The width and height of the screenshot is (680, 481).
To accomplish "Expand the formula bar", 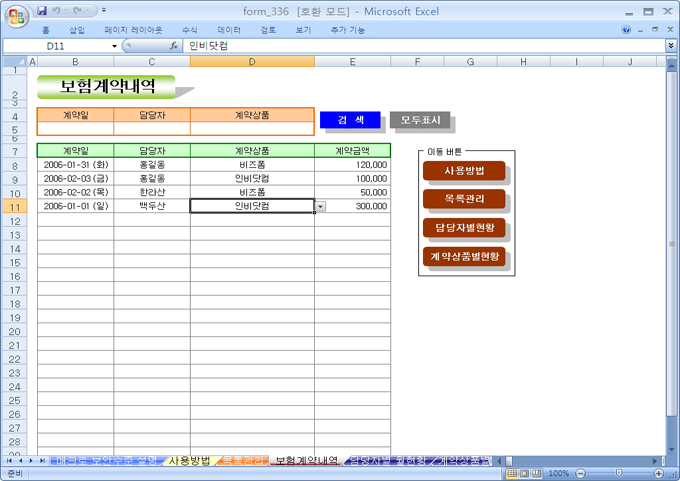I will tap(670, 46).
